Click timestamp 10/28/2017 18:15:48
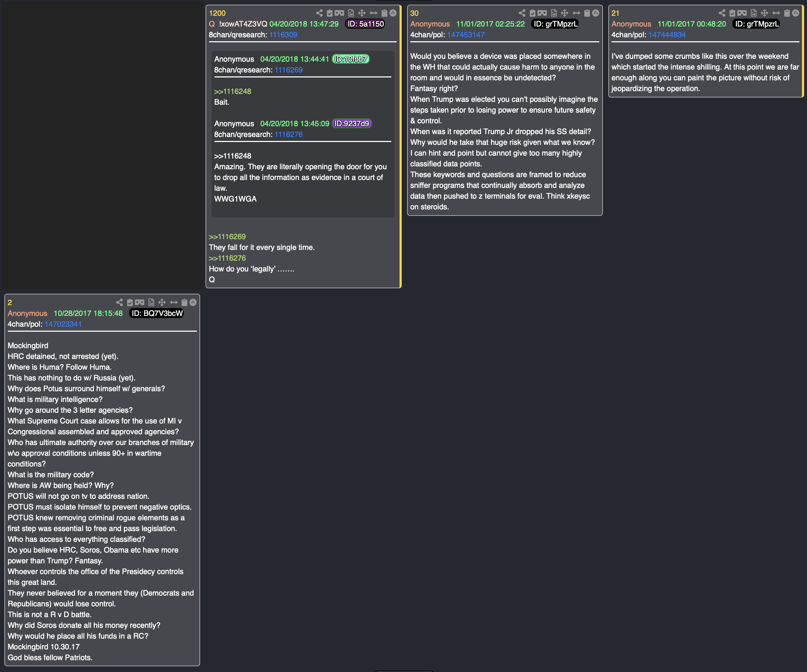Screen dimensions: 807x672 pyautogui.click(x=88, y=313)
